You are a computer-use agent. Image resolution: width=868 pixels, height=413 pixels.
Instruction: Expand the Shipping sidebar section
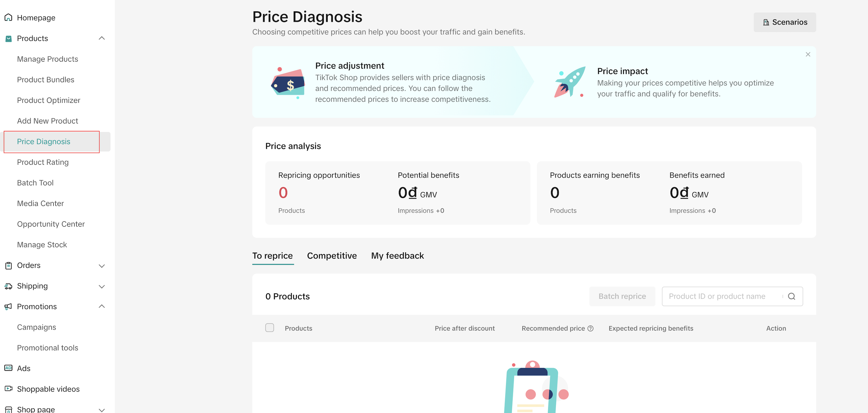[102, 287]
